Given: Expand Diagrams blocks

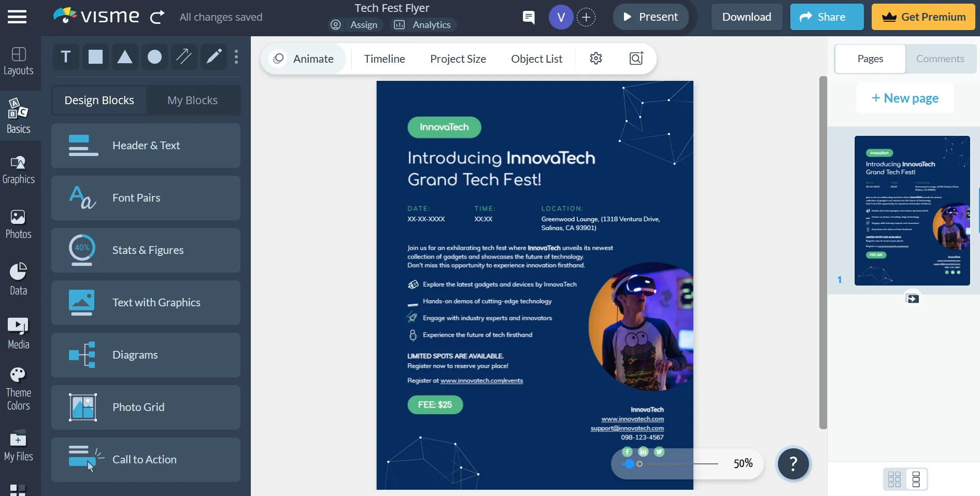Looking at the screenshot, I should click(x=146, y=355).
